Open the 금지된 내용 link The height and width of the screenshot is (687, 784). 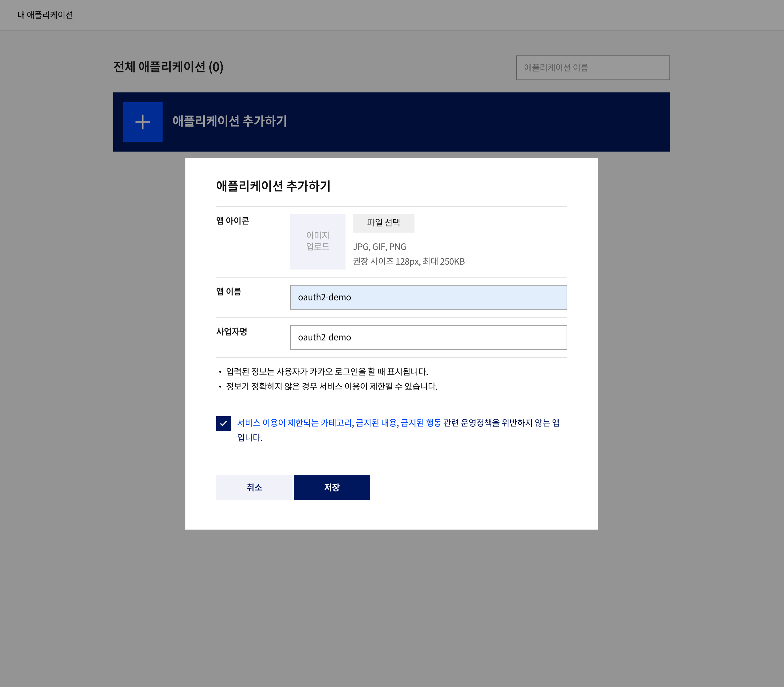376,422
